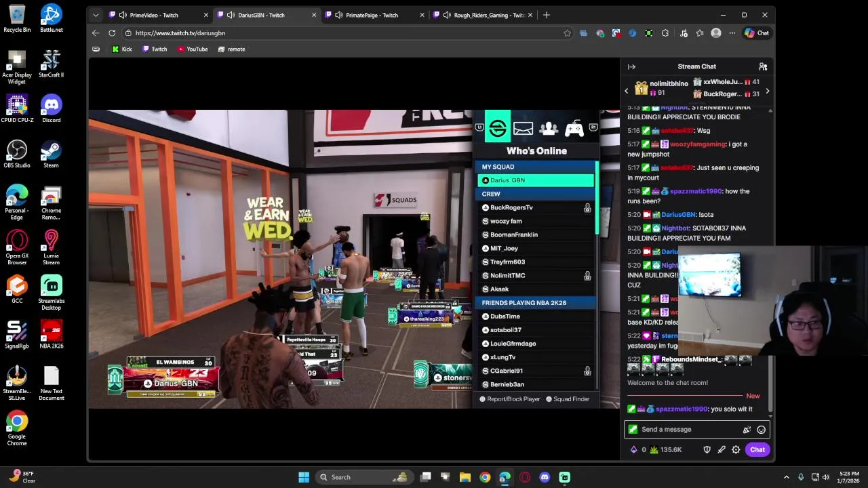Open Steam desktop shortcut
This screenshot has width=868, height=488.
click(x=51, y=155)
